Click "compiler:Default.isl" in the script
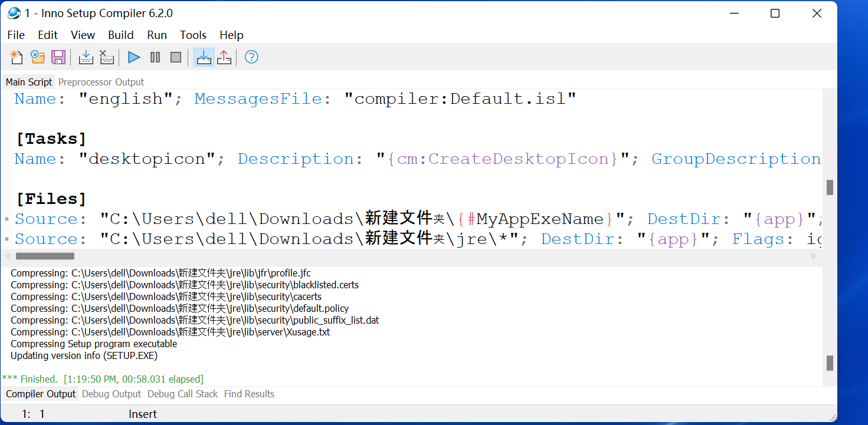868x425 pixels. point(460,99)
